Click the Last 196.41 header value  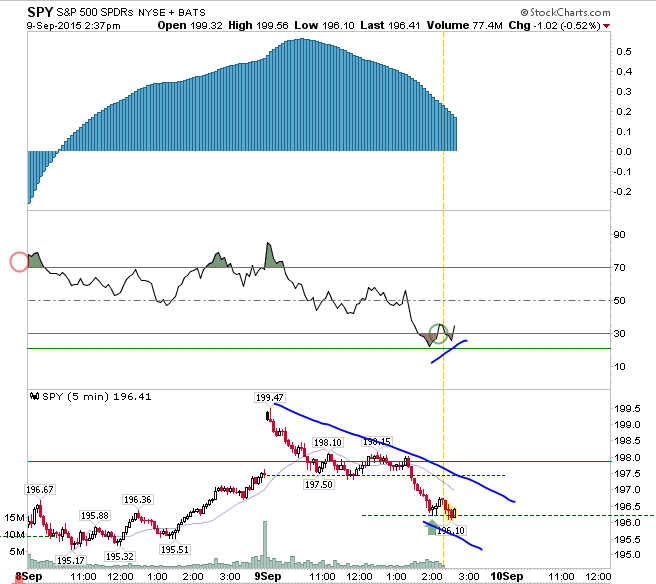click(x=390, y=26)
